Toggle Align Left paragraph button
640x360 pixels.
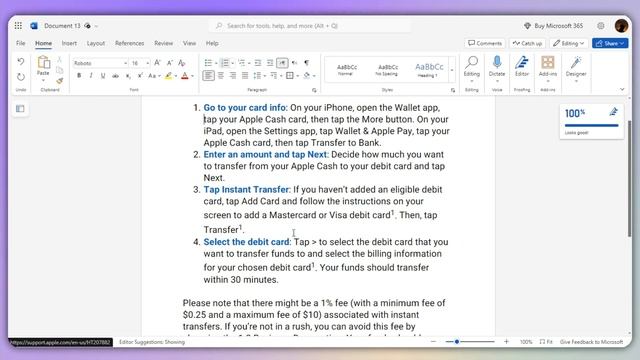point(208,76)
